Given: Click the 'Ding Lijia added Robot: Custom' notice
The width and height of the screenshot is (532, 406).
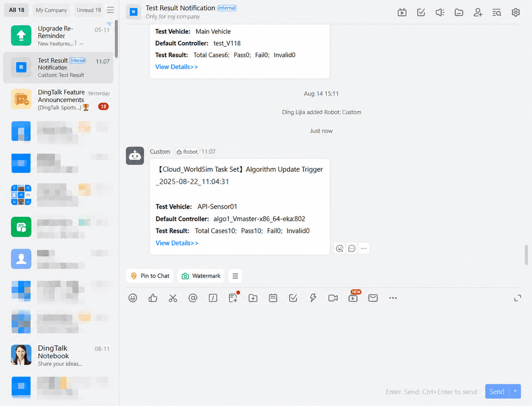Looking at the screenshot, I should pos(321,112).
